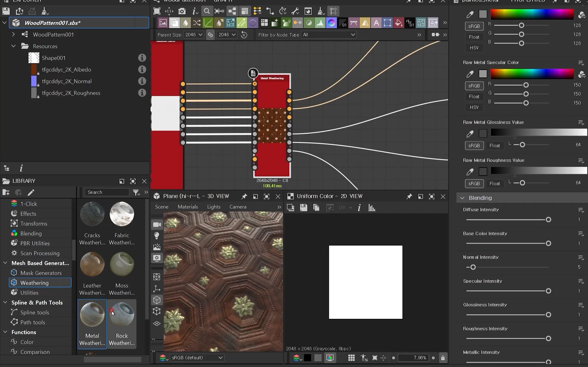This screenshot has width=588, height=367.
Task: Click the magnifier search icon in graph toolbar
Action: click(207, 11)
